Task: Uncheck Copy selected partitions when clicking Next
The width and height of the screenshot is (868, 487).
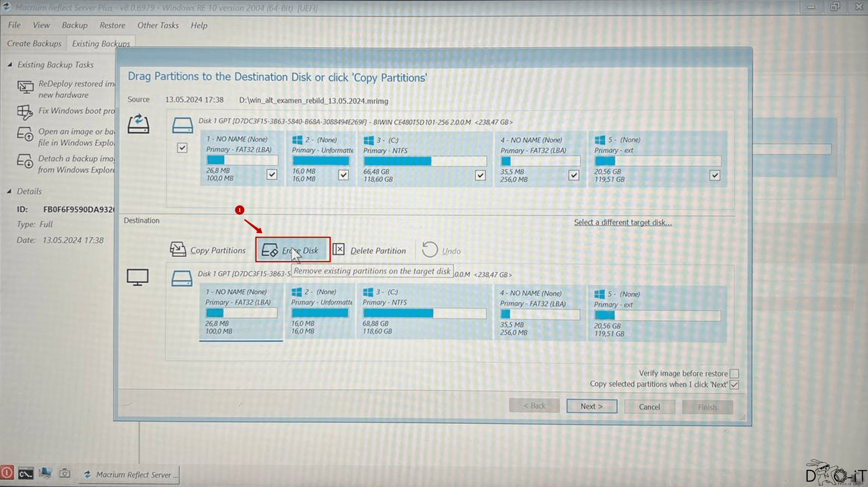Action: point(734,385)
